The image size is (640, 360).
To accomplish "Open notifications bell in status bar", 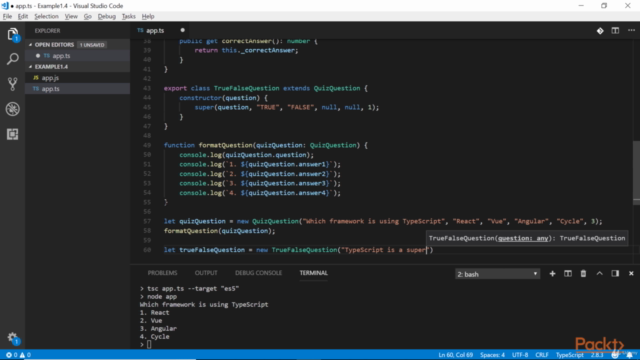I will tap(630, 355).
